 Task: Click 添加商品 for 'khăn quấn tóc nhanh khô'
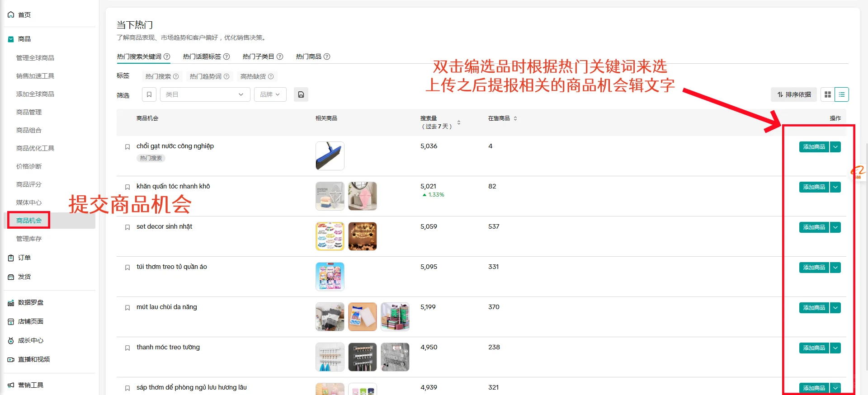point(814,187)
